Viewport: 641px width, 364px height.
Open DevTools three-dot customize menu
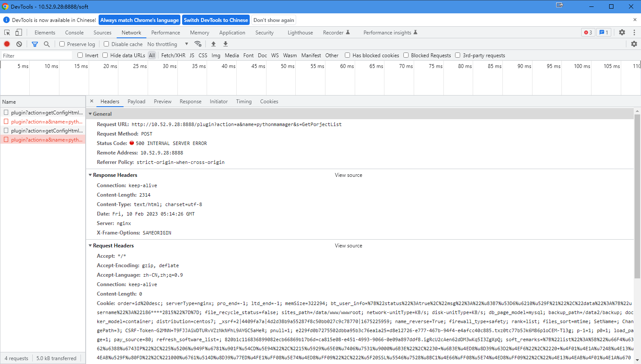pos(634,32)
